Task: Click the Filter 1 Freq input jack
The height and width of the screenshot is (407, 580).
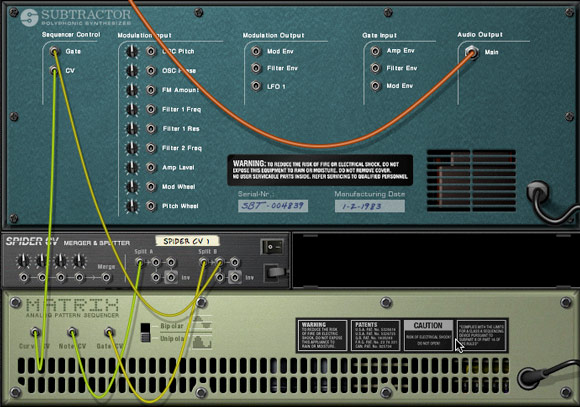Action: (x=151, y=109)
